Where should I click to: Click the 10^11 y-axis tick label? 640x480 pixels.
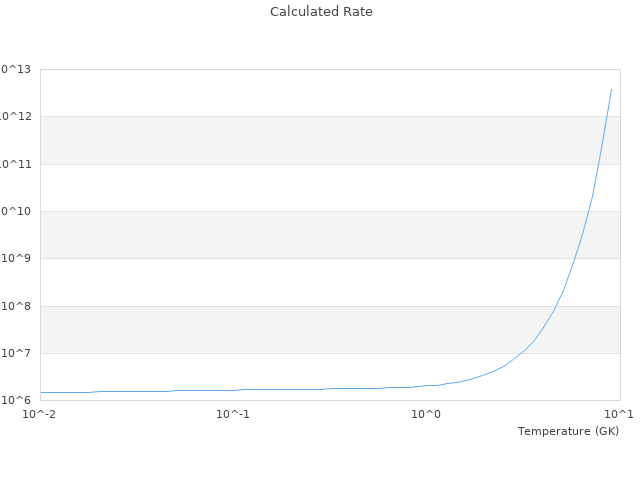pos(16,164)
